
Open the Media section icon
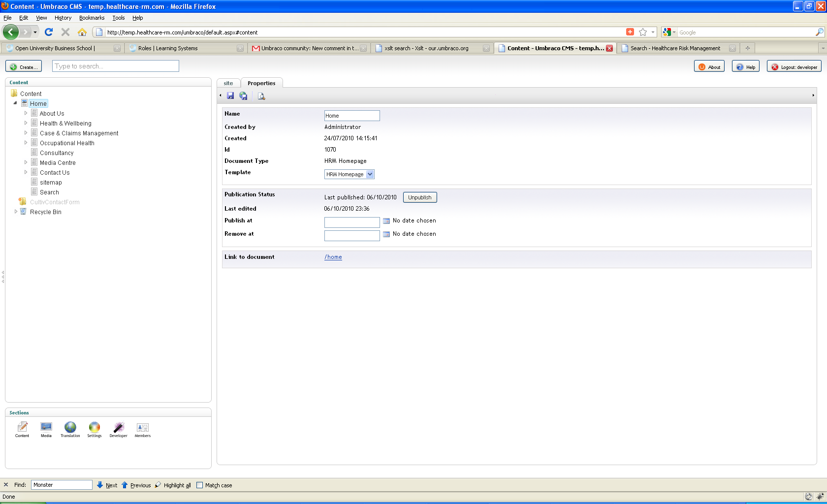coord(46,430)
